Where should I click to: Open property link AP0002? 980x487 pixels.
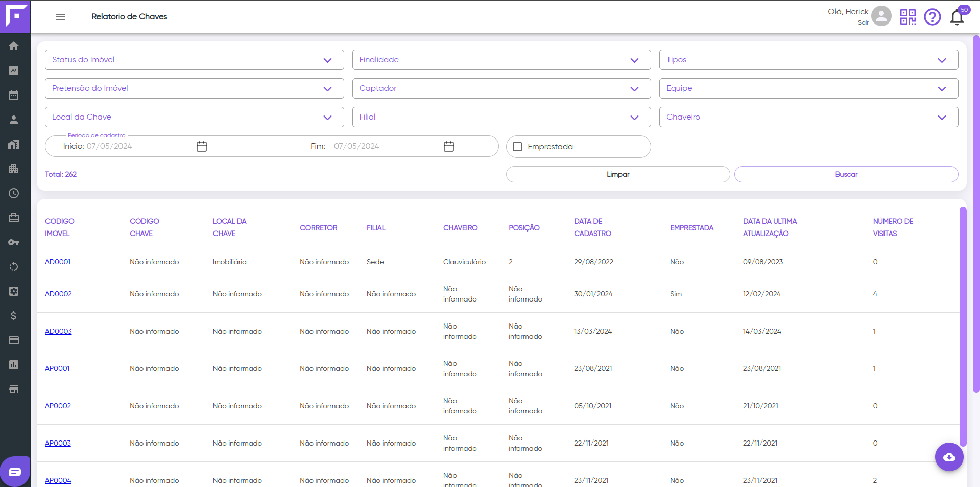58,406
